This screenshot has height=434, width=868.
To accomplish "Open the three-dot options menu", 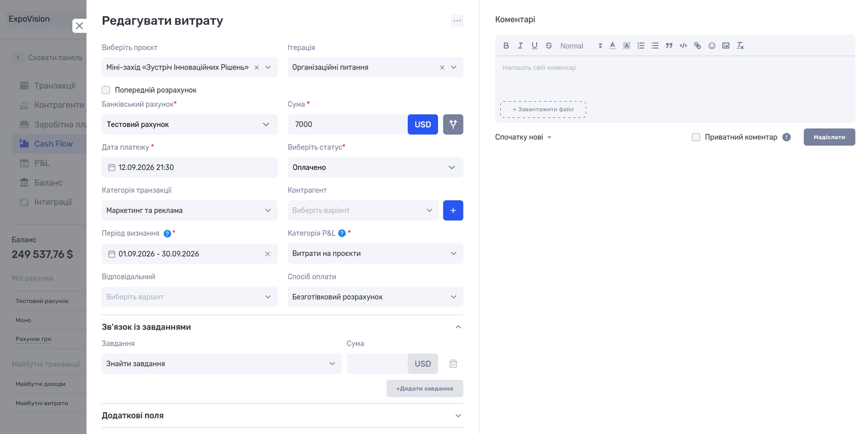I will point(457,21).
